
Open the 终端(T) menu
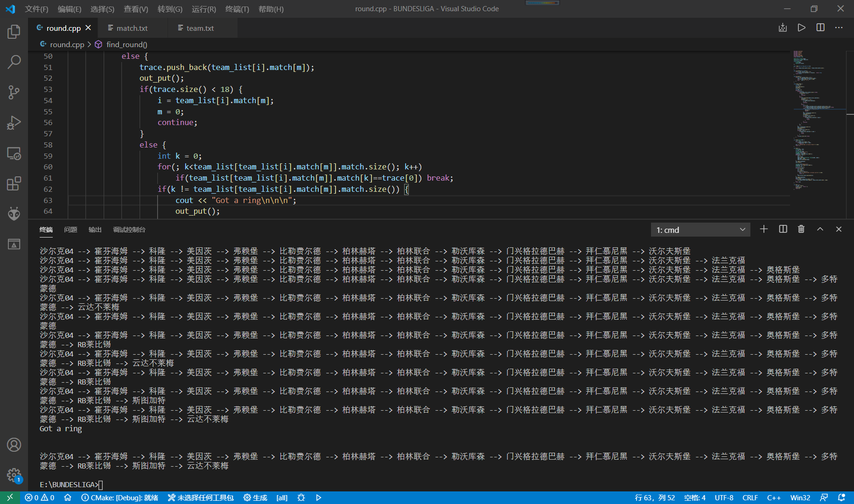[x=237, y=9]
